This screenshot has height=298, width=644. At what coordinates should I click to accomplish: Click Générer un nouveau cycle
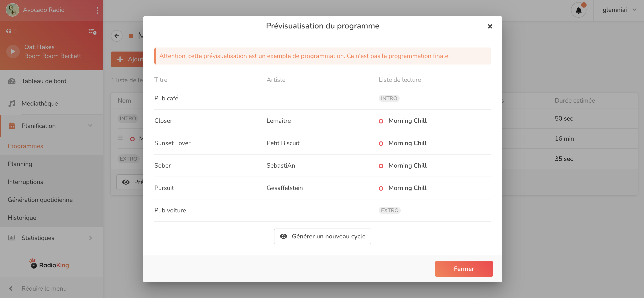click(322, 236)
